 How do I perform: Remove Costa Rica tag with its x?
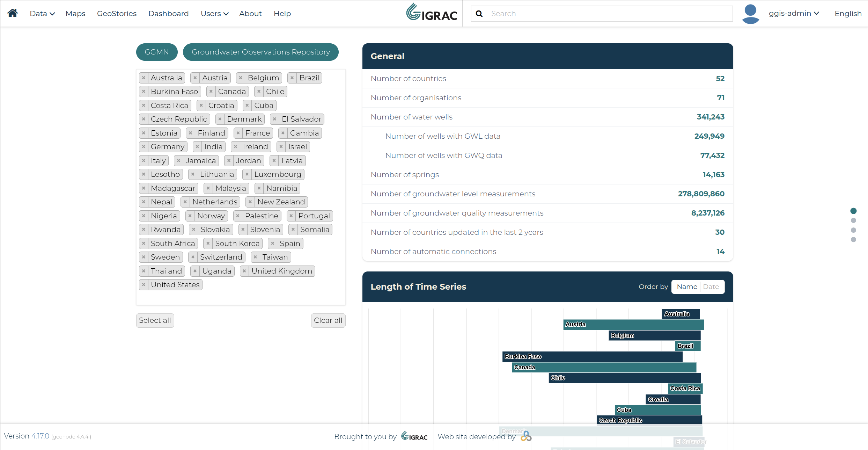click(x=144, y=106)
